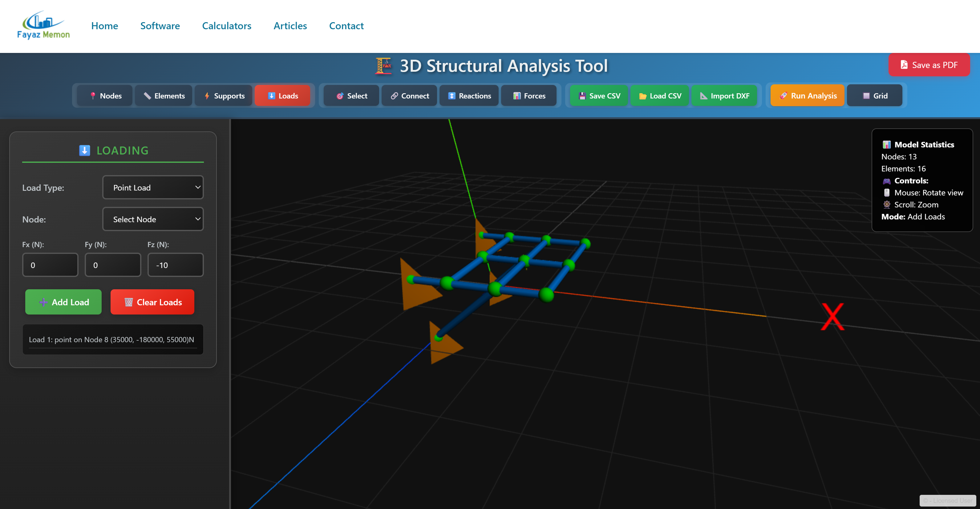Open the Calculators menu
Image resolution: width=980 pixels, height=509 pixels.
[226, 26]
